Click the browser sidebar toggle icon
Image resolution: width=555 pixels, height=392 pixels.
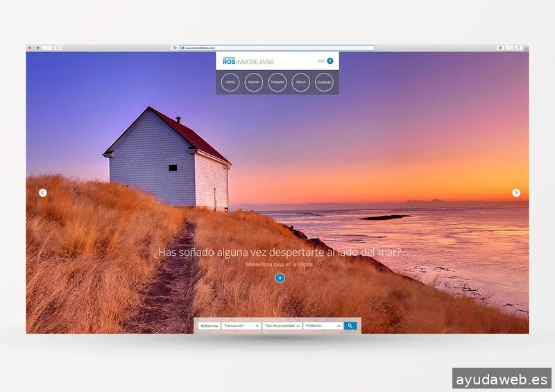(x=58, y=48)
